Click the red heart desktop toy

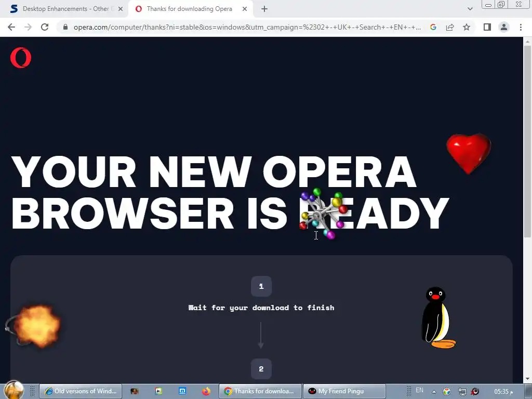coord(469,153)
